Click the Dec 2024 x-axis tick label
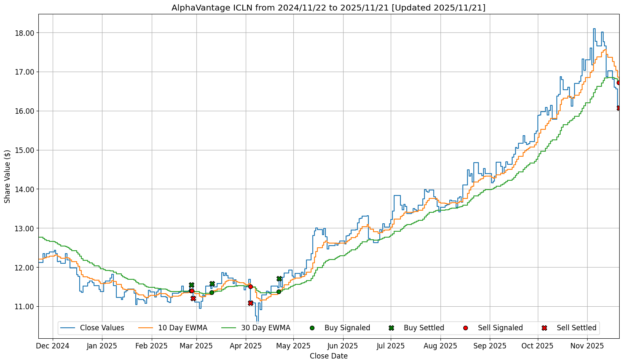Image resolution: width=623 pixels, height=364 pixels. click(53, 346)
